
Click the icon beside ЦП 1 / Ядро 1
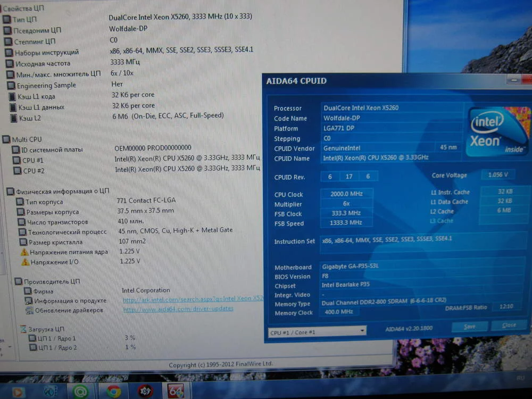tap(32, 338)
